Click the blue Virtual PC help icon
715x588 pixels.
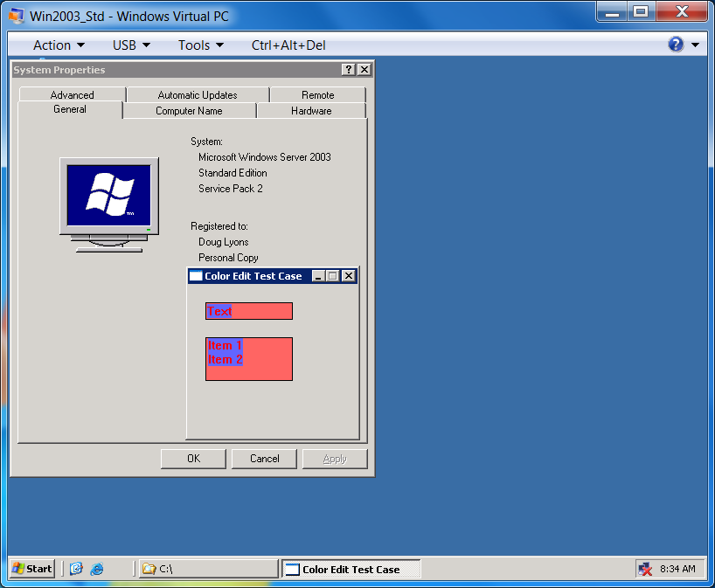coord(676,45)
